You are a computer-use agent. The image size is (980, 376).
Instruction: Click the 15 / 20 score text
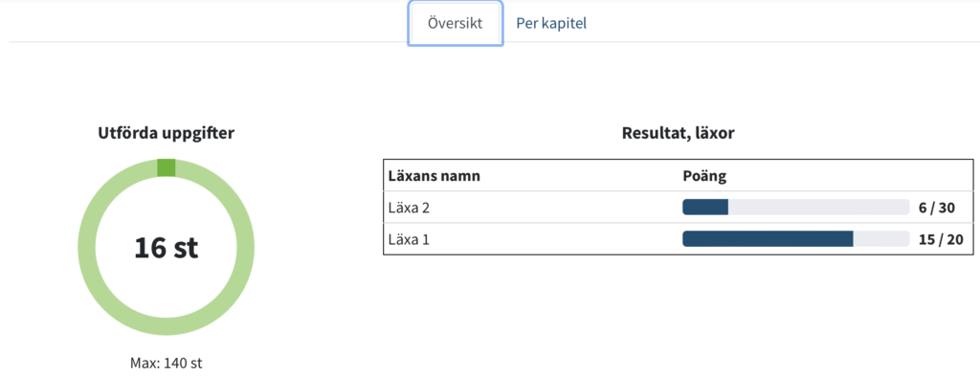pyautogui.click(x=937, y=238)
